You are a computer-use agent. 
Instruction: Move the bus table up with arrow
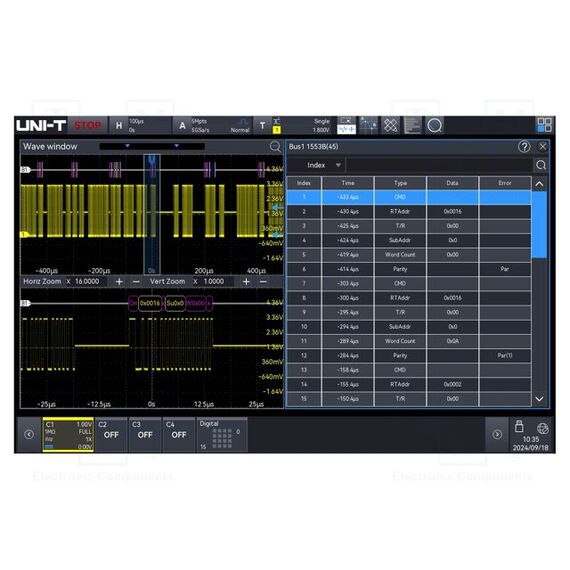pyautogui.click(x=539, y=184)
